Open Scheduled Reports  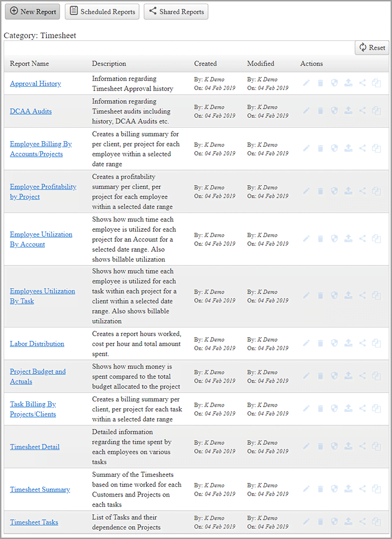(102, 12)
